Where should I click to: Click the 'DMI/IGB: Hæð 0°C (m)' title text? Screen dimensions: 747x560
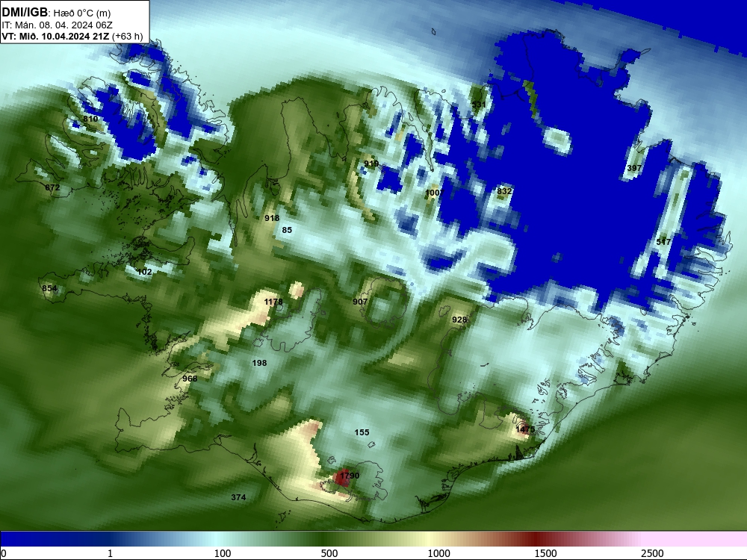point(56,13)
